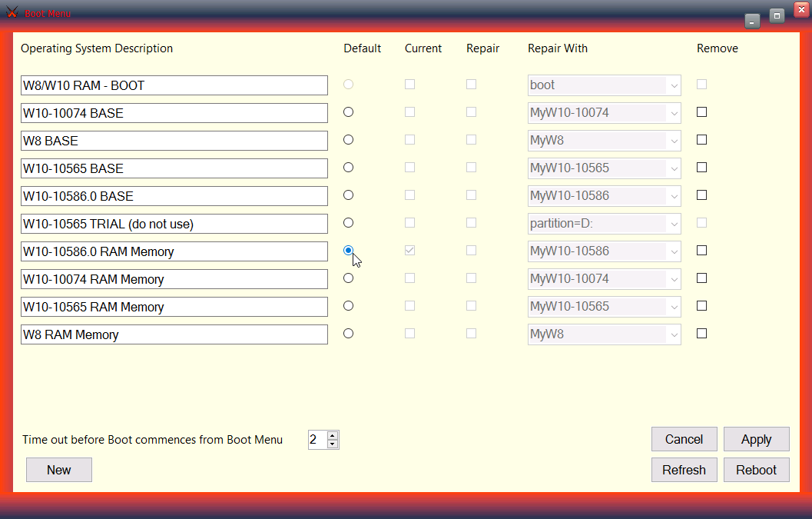Click 'Time out before Boot commences' label
The height and width of the screenshot is (519, 812).
[x=152, y=440]
